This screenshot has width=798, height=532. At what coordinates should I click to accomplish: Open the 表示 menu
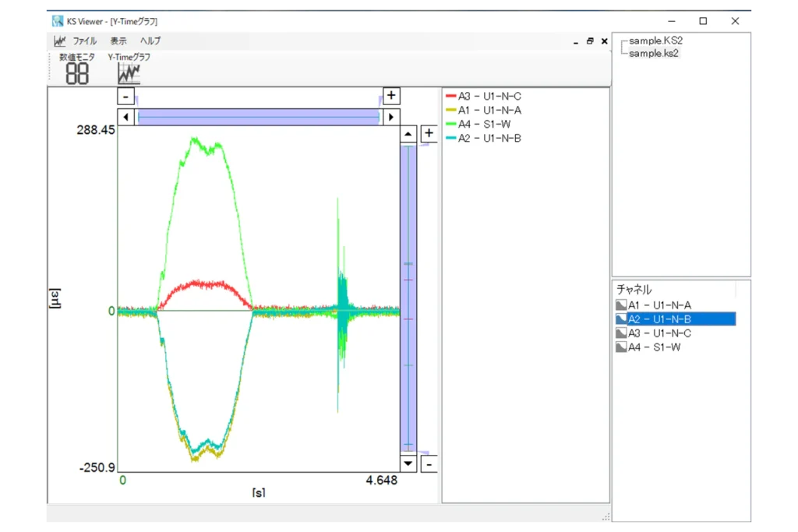(118, 41)
